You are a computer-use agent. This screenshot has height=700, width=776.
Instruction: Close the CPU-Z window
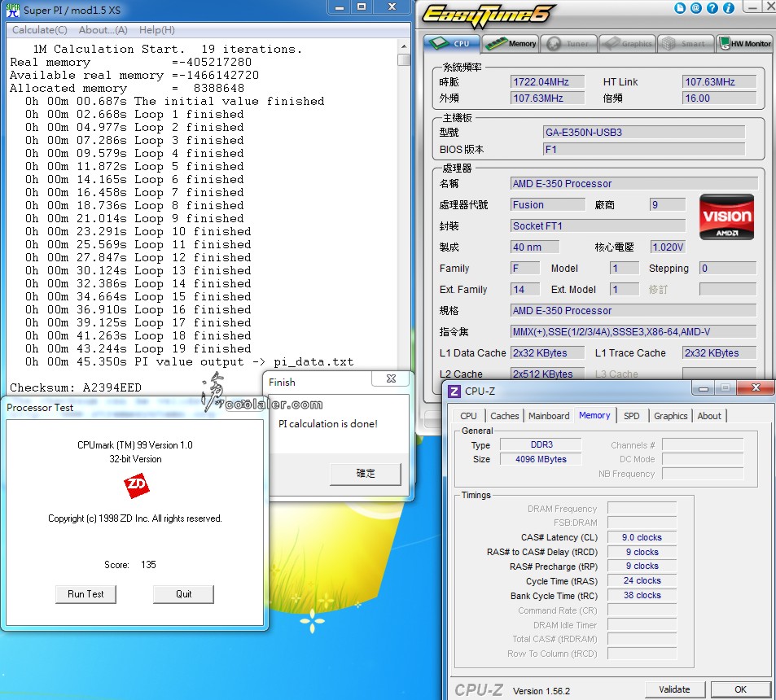755,387
